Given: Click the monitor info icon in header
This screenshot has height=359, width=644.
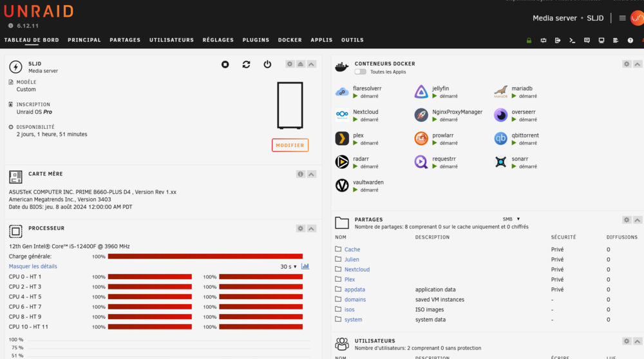Looking at the screenshot, I should tap(601, 41).
